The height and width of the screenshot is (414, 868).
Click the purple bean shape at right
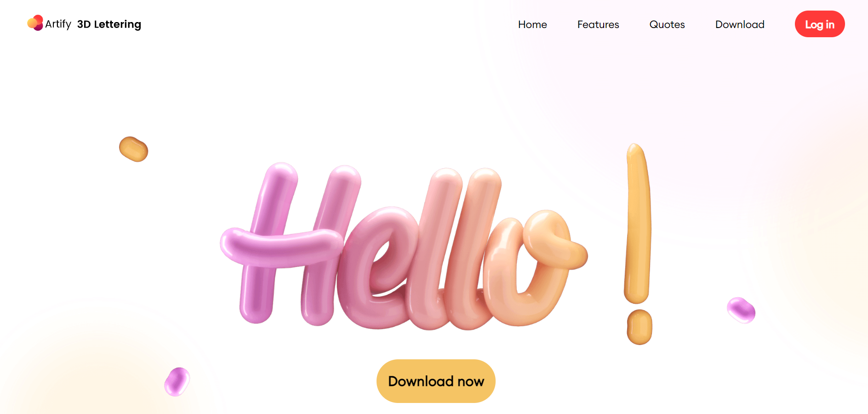pos(741,310)
